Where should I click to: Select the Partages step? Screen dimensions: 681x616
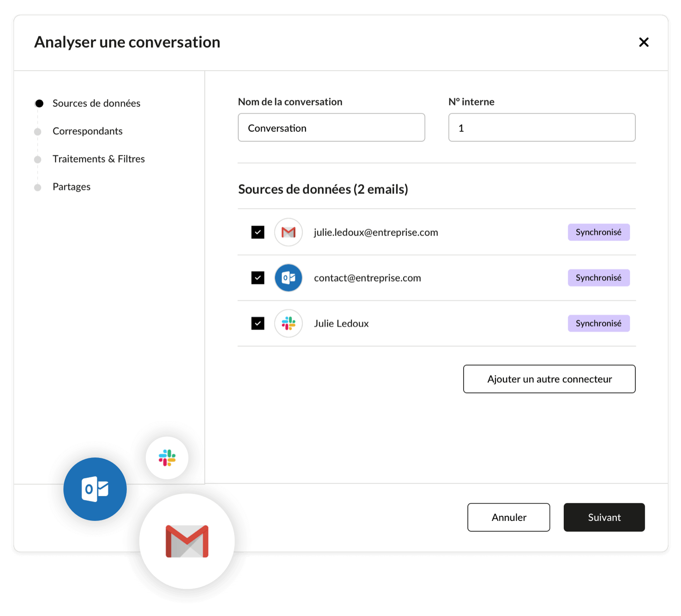pos(72,187)
